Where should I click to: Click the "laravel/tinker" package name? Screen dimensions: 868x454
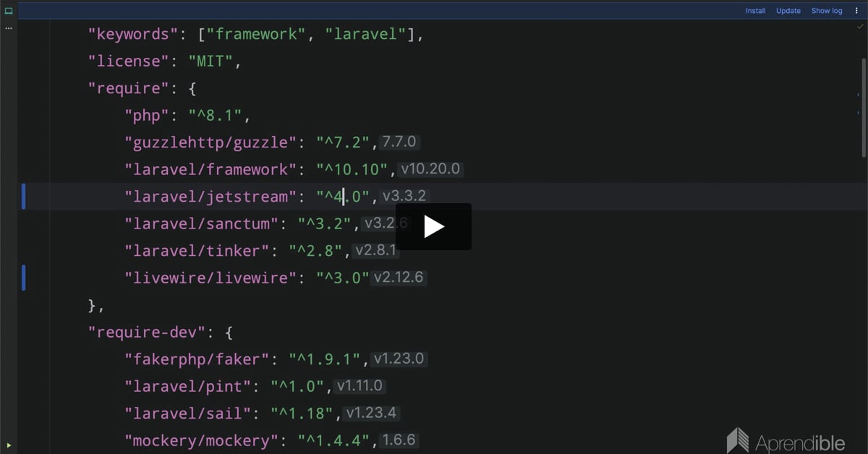(x=197, y=251)
